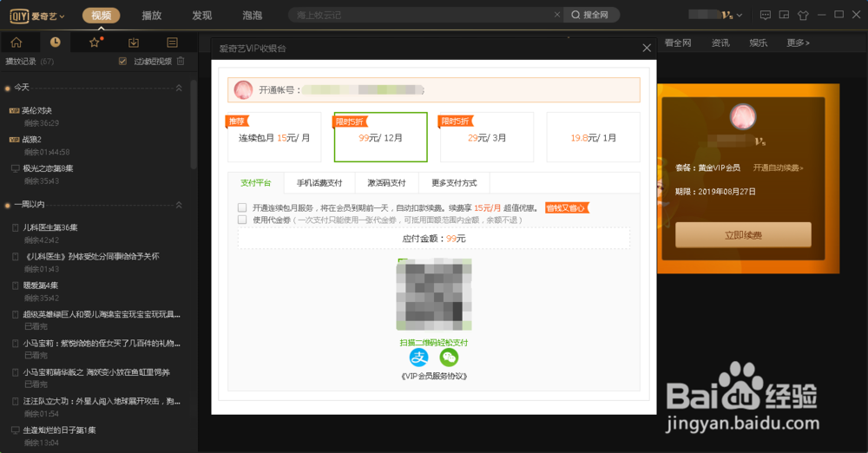This screenshot has height=453, width=868.
Task: Open the 开通自动续费 link
Action: [778, 167]
